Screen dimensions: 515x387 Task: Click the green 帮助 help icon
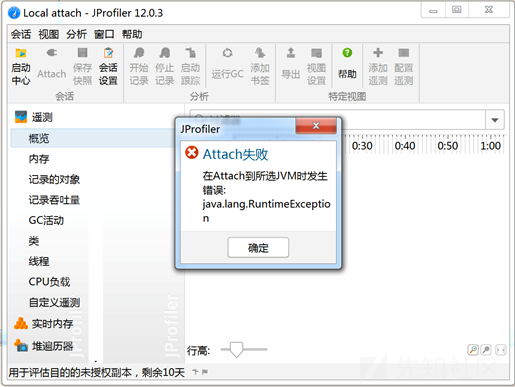347,53
